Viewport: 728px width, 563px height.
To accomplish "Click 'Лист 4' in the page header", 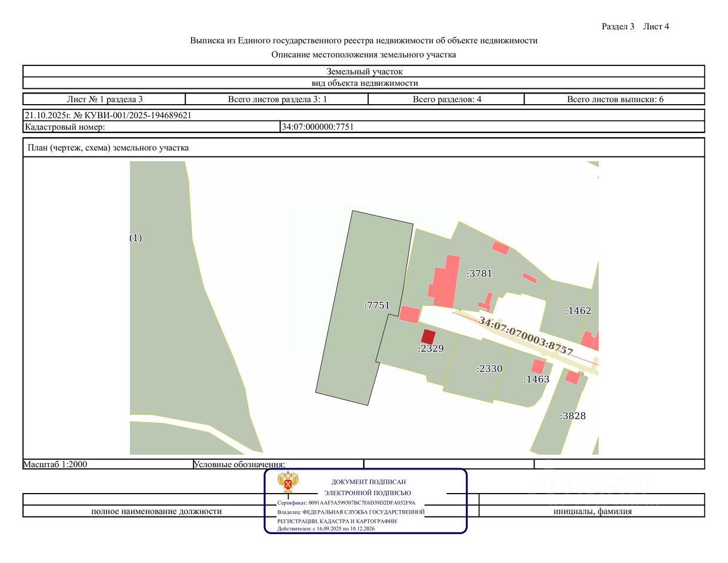I will coord(656,26).
